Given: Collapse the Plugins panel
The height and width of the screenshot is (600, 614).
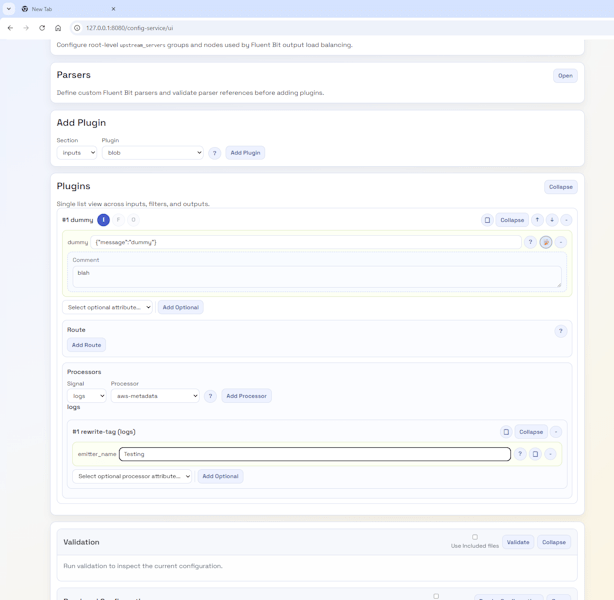Looking at the screenshot, I should [560, 187].
